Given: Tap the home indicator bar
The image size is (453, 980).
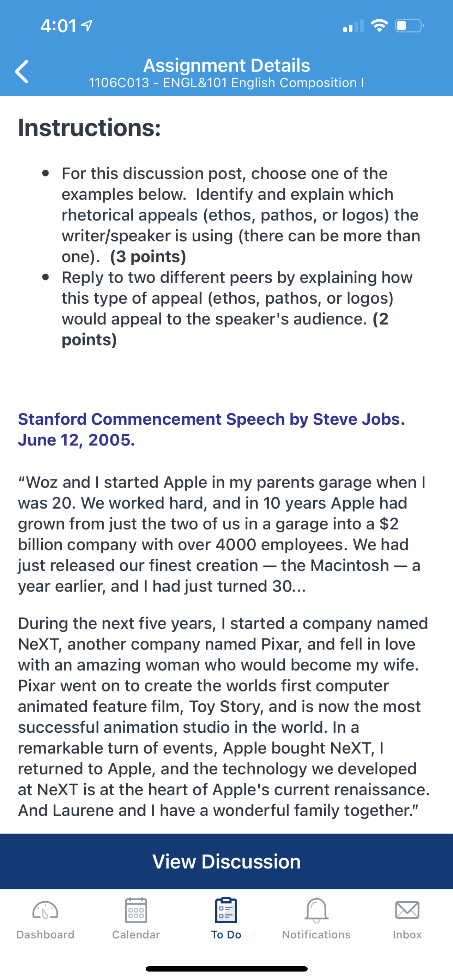Looking at the screenshot, I should [226, 969].
